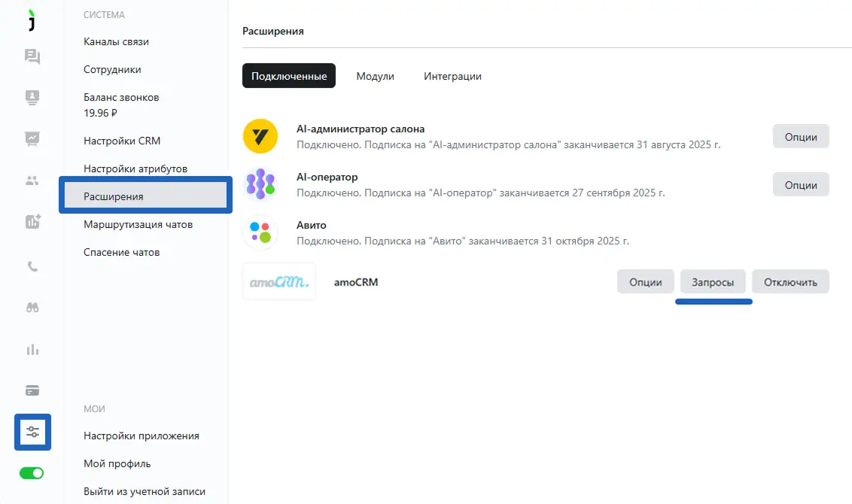Image resolution: width=852 pixels, height=504 pixels.
Task: Open settings sliders icon in sidebar
Action: click(32, 432)
